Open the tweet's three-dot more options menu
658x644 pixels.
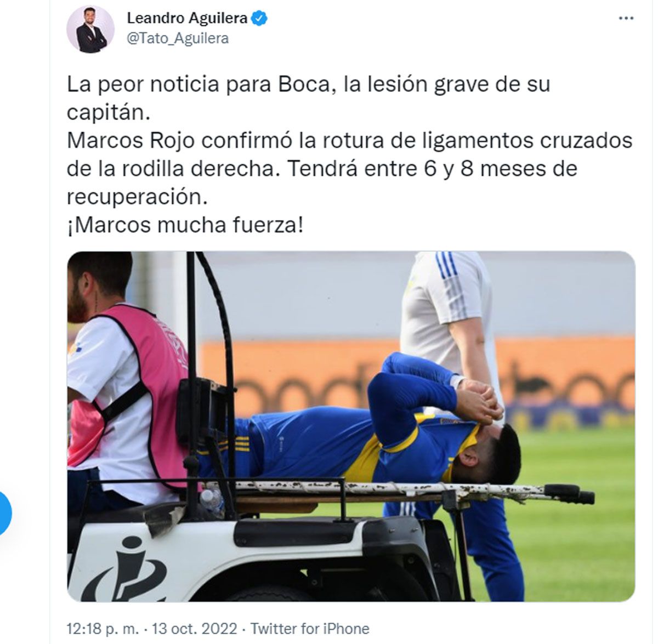click(x=626, y=18)
